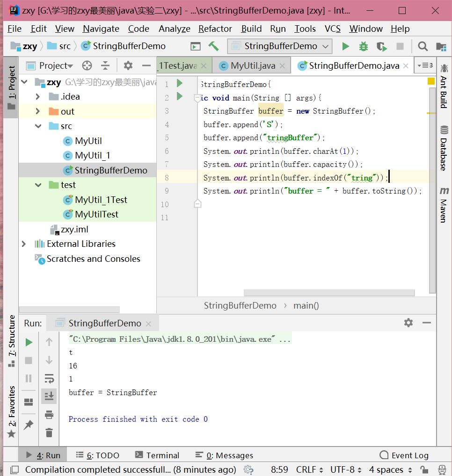Viewport: 452px width, 476px height.
Task: Change line separator CRLF setting
Action: pos(309,469)
